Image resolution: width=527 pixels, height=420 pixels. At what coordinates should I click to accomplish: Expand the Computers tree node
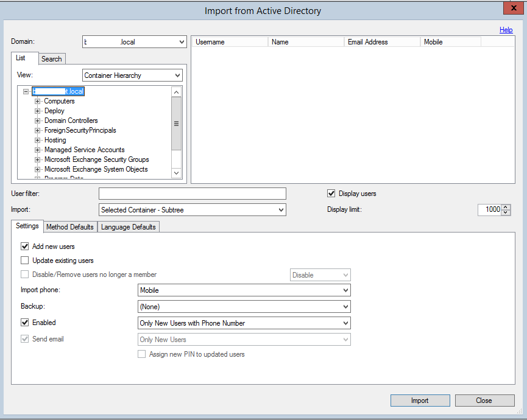(x=38, y=101)
